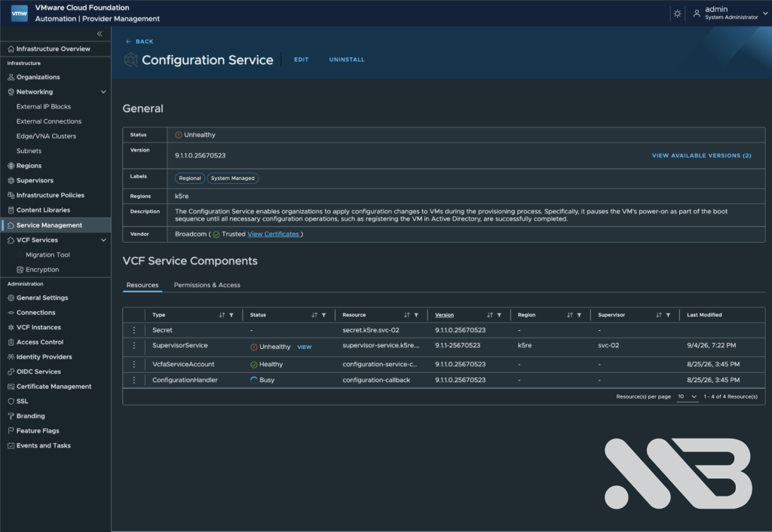Viewport: 772px width, 532px height.
Task: Open actions menu for SupervisorService row
Action: [134, 345]
